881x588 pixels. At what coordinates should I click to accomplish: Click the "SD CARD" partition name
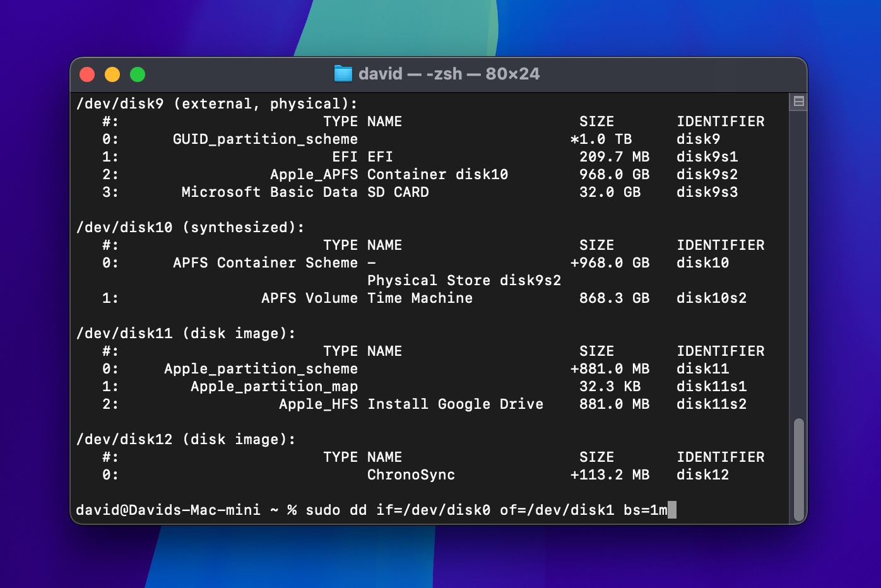click(398, 192)
